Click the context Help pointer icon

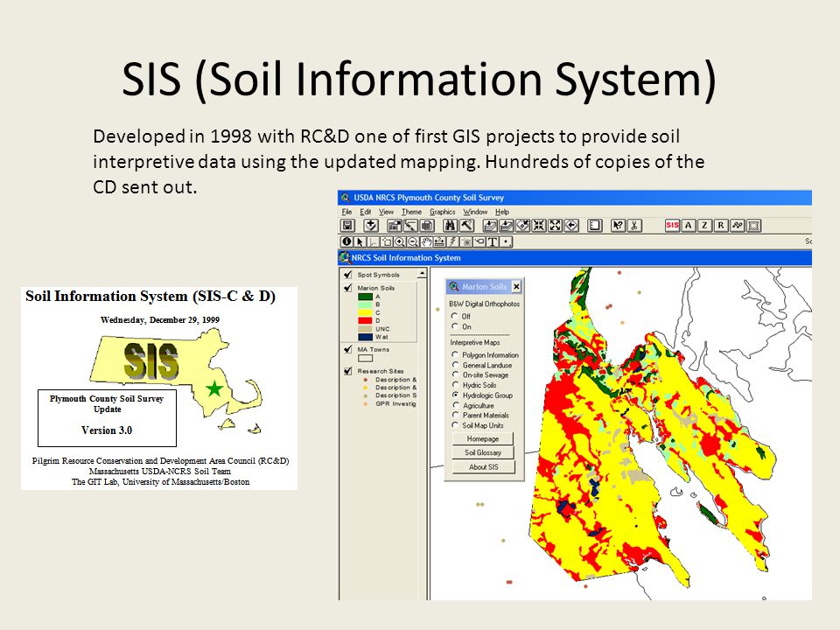[619, 226]
